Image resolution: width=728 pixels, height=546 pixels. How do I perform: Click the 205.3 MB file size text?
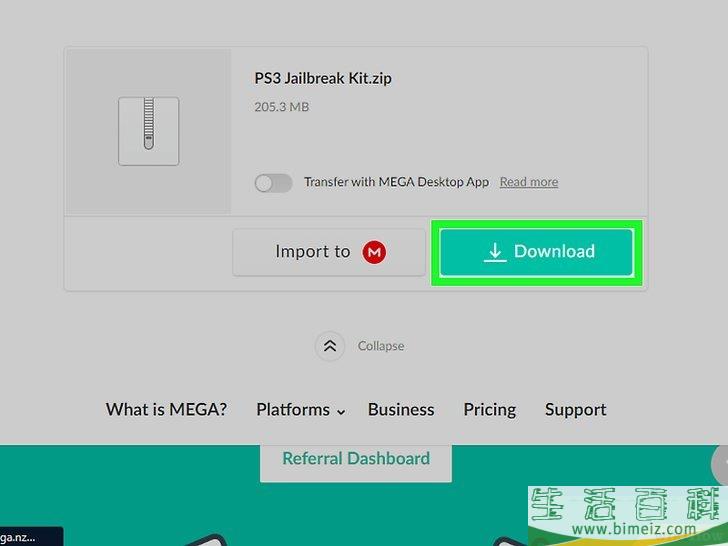click(x=281, y=107)
